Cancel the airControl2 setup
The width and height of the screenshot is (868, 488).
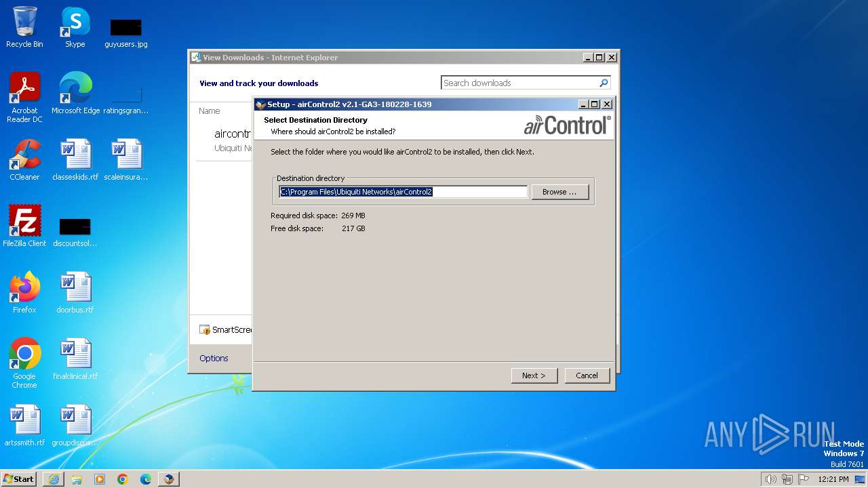tap(587, 375)
